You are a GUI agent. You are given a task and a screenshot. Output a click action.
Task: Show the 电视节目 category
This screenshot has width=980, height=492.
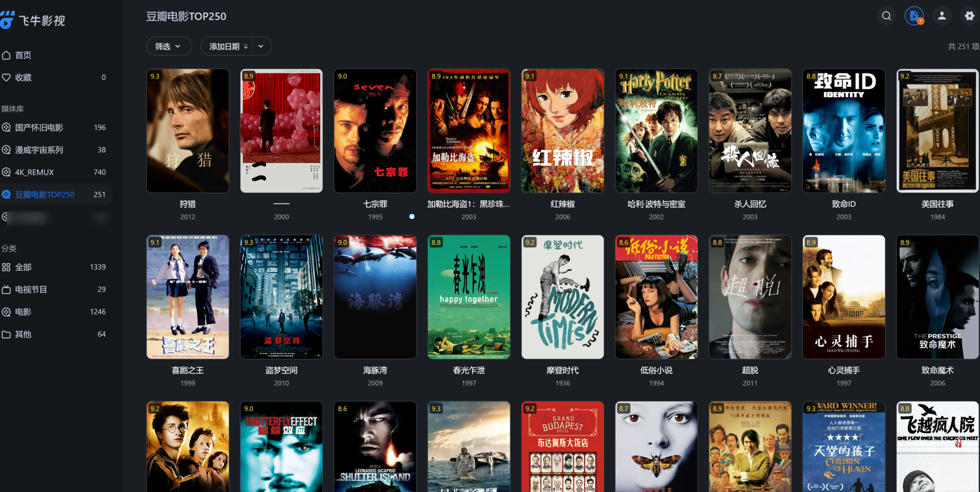click(x=56, y=289)
